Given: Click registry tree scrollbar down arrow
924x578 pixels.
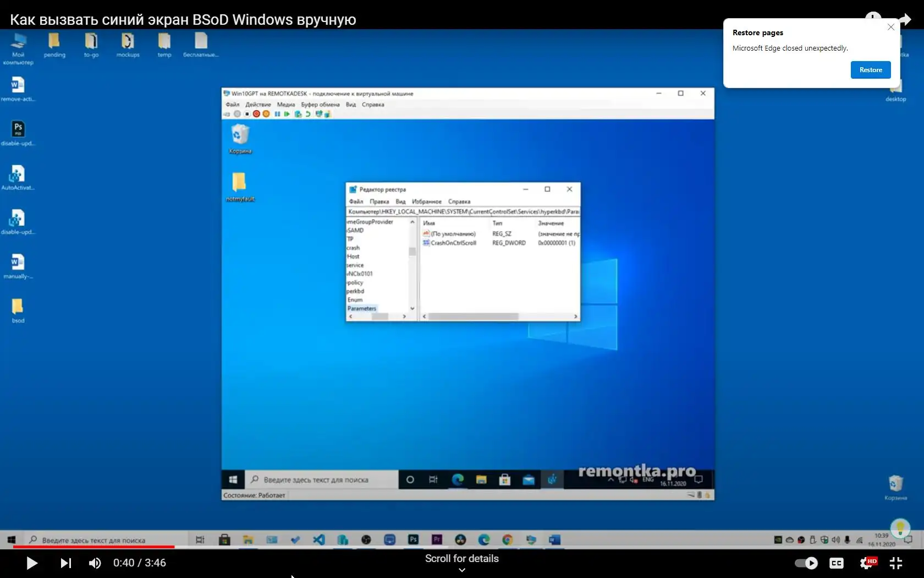Looking at the screenshot, I should pyautogui.click(x=413, y=308).
